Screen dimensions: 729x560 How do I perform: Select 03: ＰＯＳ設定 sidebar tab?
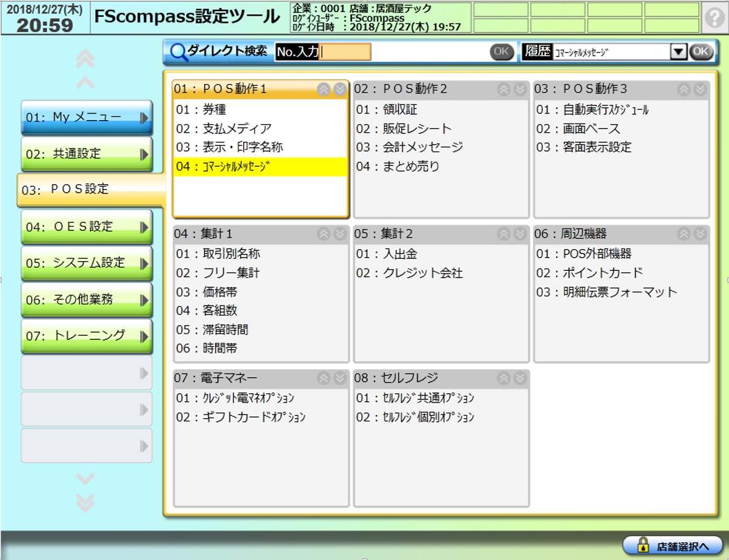(x=91, y=189)
